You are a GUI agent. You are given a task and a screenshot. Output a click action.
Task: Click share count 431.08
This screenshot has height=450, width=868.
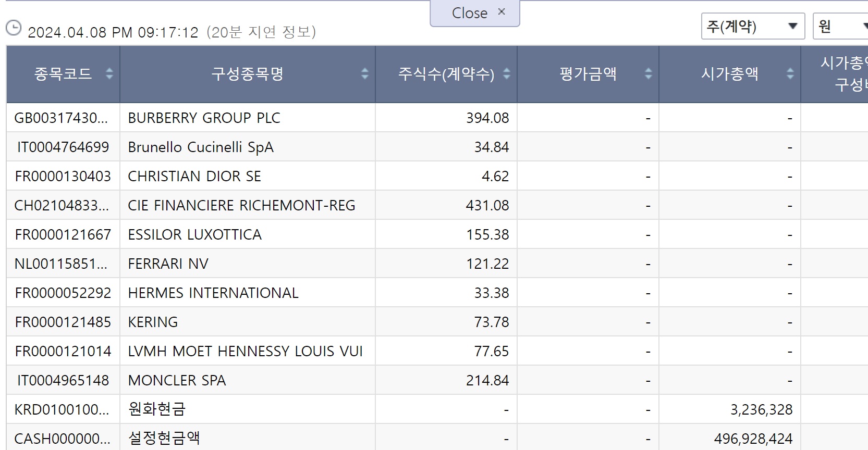click(x=487, y=205)
